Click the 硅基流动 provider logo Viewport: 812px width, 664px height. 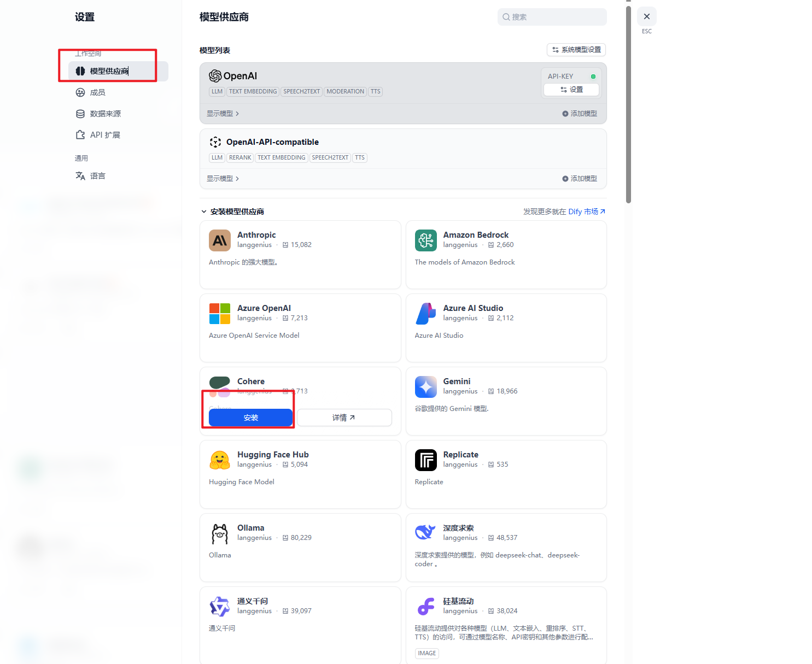[x=426, y=607]
